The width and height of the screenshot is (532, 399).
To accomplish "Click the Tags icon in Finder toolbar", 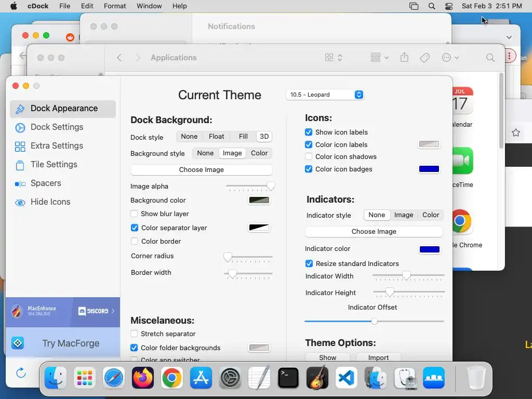I will 425,58.
